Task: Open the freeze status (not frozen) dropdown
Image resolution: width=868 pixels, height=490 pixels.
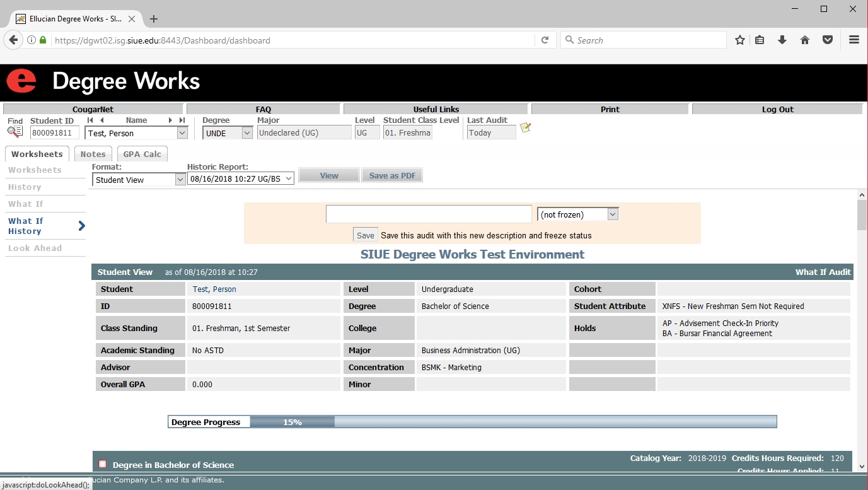Action: (577, 214)
